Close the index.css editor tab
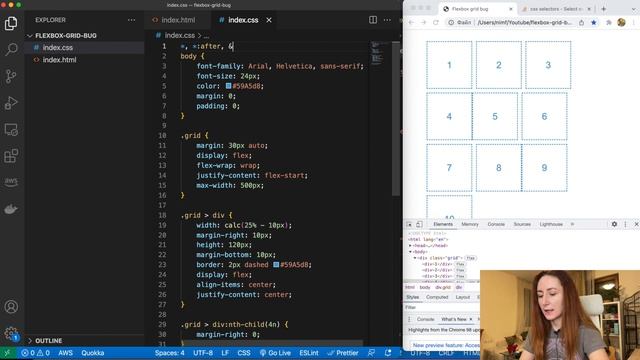 click(269, 20)
